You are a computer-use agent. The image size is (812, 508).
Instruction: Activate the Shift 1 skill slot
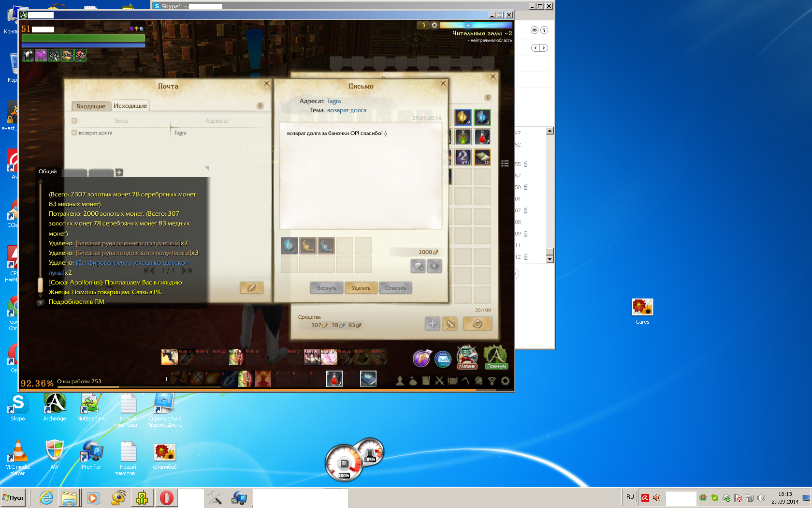[x=169, y=357]
